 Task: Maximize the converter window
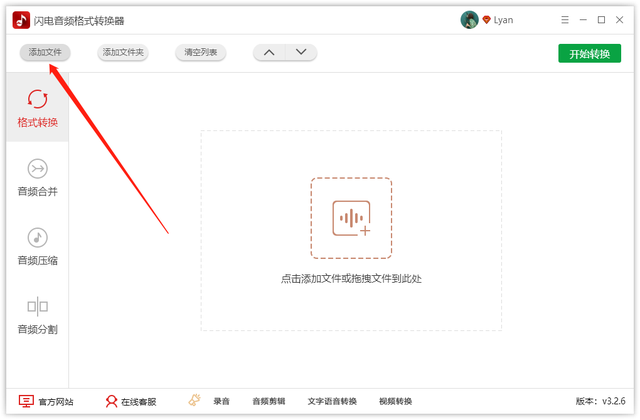tap(601, 20)
